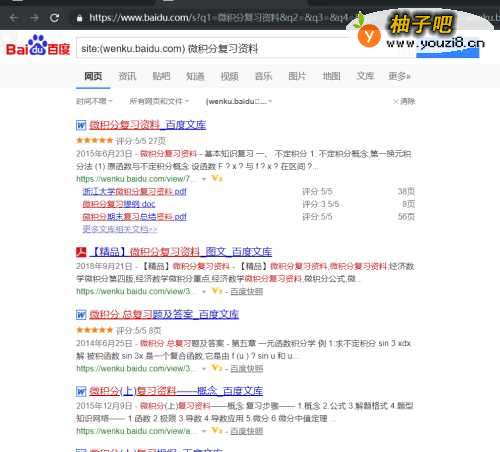Open the 更多» tab menu
Screen dimensions: 500x452
pos(399,76)
